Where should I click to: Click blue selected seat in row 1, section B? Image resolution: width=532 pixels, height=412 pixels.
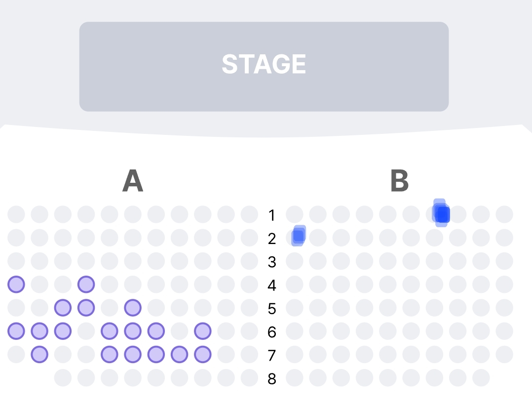442,214
